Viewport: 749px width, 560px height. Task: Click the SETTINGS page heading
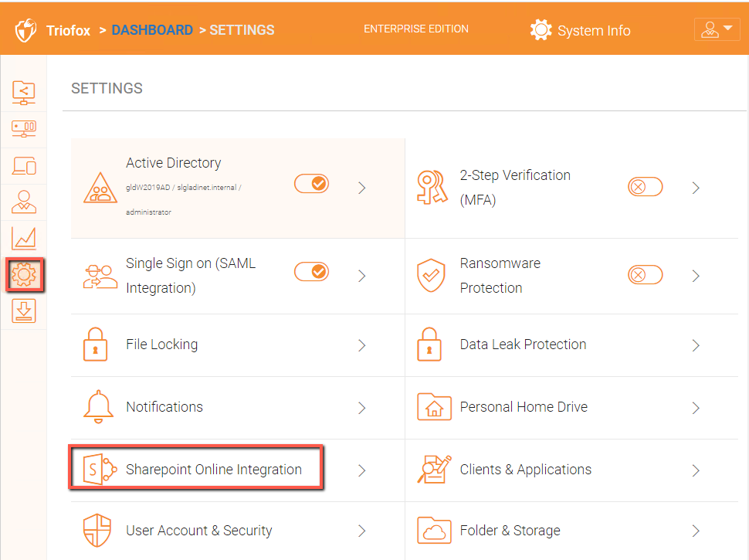[x=107, y=88]
